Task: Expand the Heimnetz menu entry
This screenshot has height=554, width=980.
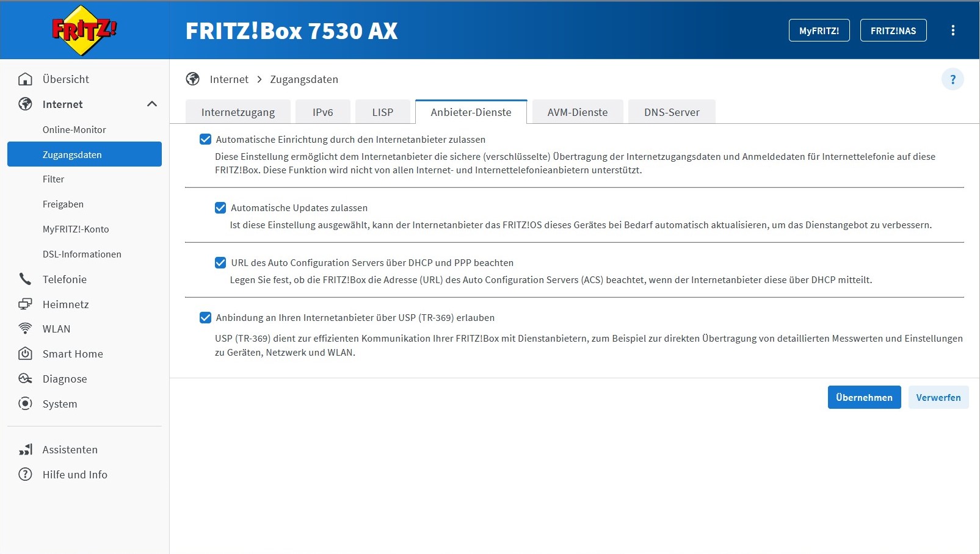Action: (84, 304)
